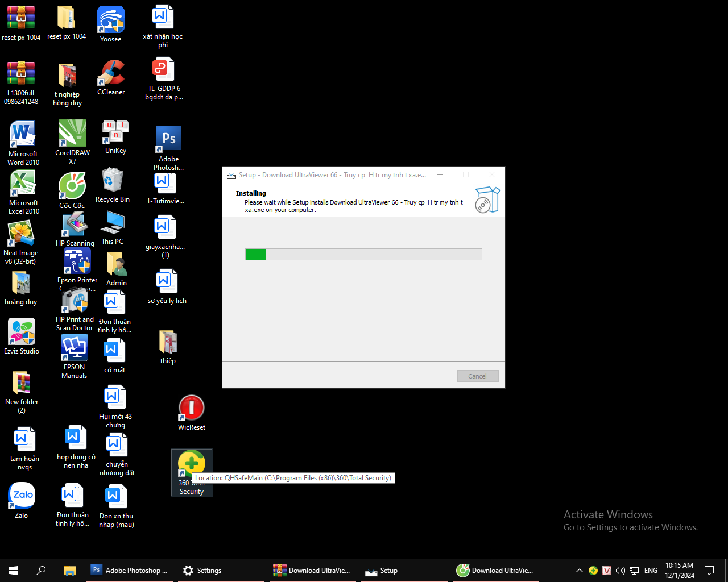This screenshot has width=728, height=582.
Task: Open the Yoosee desktop shortcut
Action: click(x=111, y=20)
